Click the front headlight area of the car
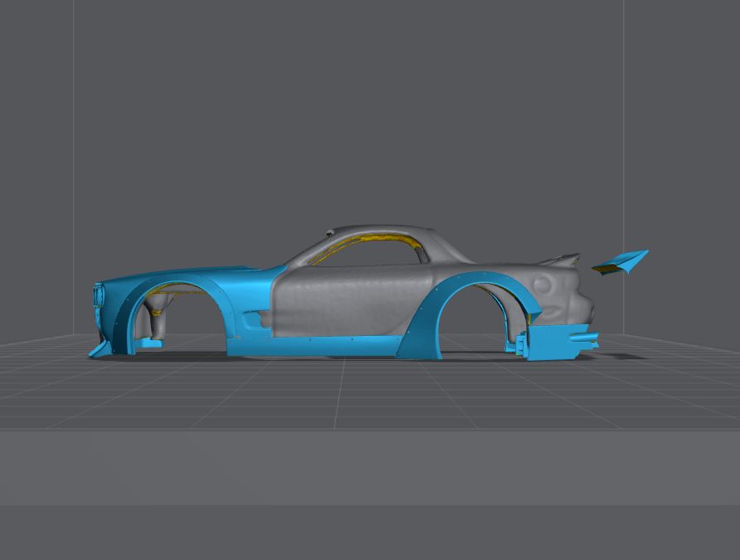The width and height of the screenshot is (740, 560). [100, 295]
